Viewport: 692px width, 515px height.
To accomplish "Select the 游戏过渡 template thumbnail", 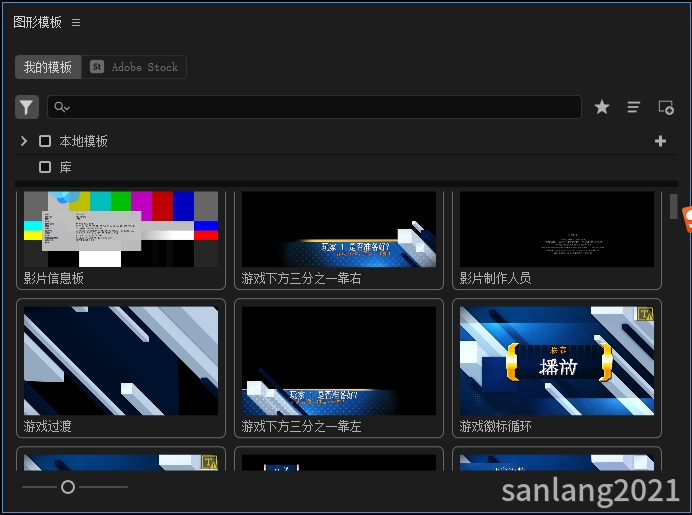I will coord(121,361).
